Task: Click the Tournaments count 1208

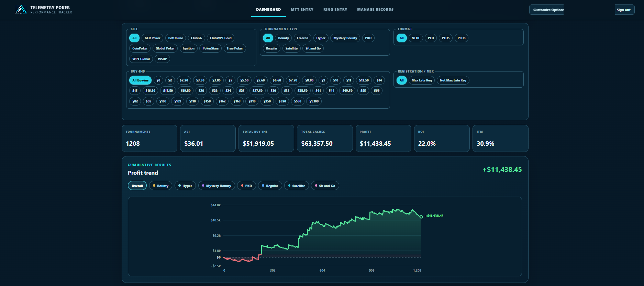Action: pyautogui.click(x=133, y=144)
